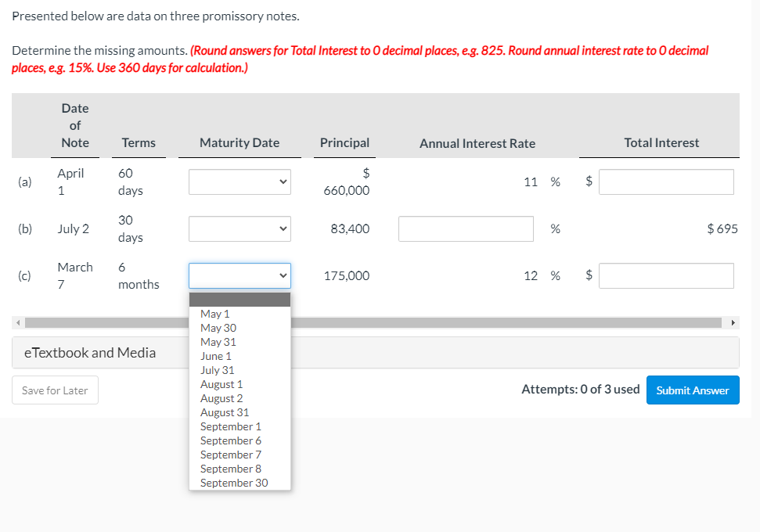
Task: Open the maturity date dropdown for note (a)
Action: click(x=240, y=182)
